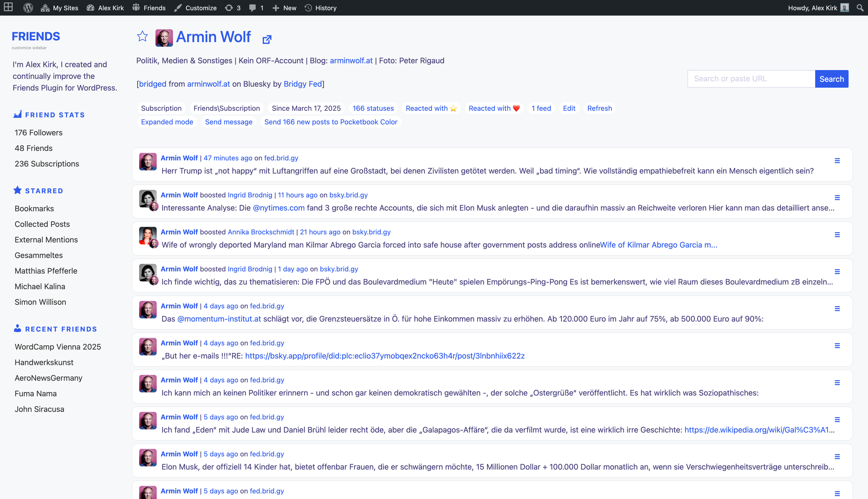This screenshot has width=868, height=499.
Task: Open Collected Posts in sidebar
Action: tap(42, 224)
